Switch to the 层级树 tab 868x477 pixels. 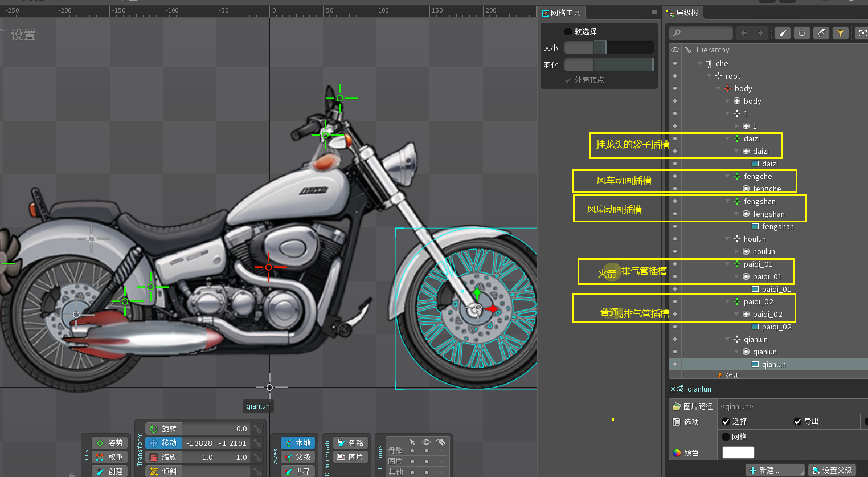pyautogui.click(x=682, y=13)
